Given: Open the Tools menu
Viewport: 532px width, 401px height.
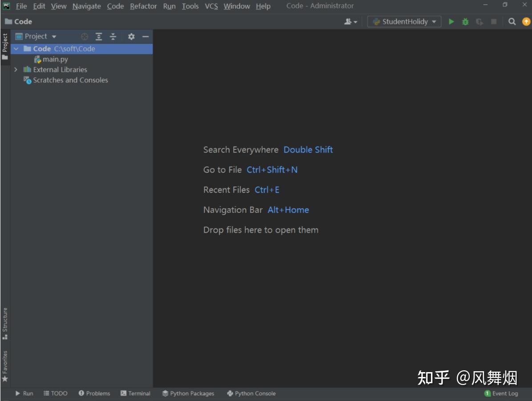Looking at the screenshot, I should pyautogui.click(x=190, y=6).
